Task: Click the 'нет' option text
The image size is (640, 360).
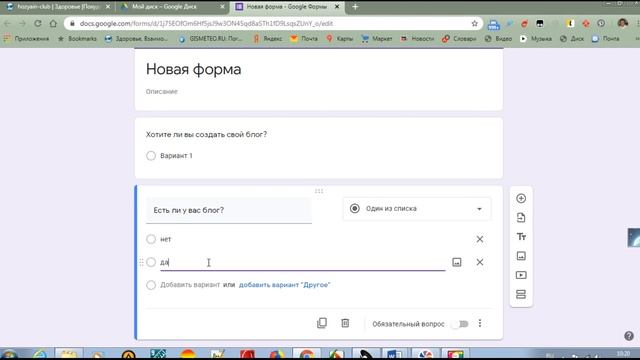Action: pos(166,239)
